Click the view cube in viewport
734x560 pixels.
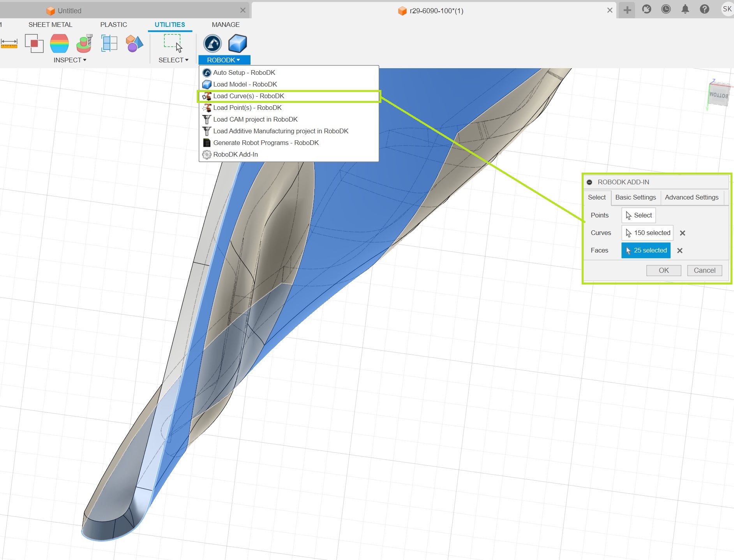coord(718,95)
